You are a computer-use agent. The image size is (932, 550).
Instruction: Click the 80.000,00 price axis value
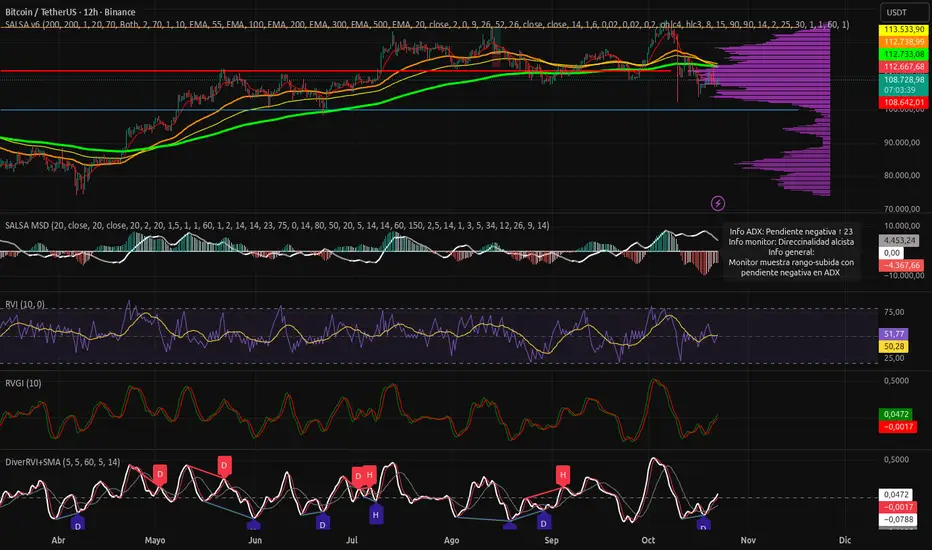coord(903,175)
